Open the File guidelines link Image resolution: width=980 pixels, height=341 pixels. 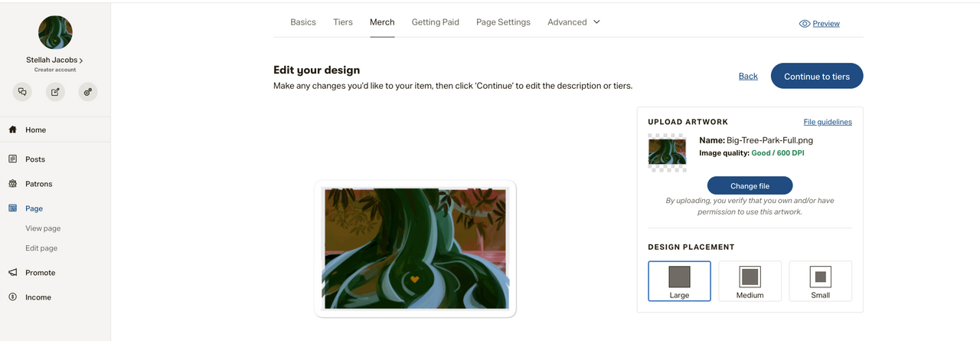click(828, 122)
